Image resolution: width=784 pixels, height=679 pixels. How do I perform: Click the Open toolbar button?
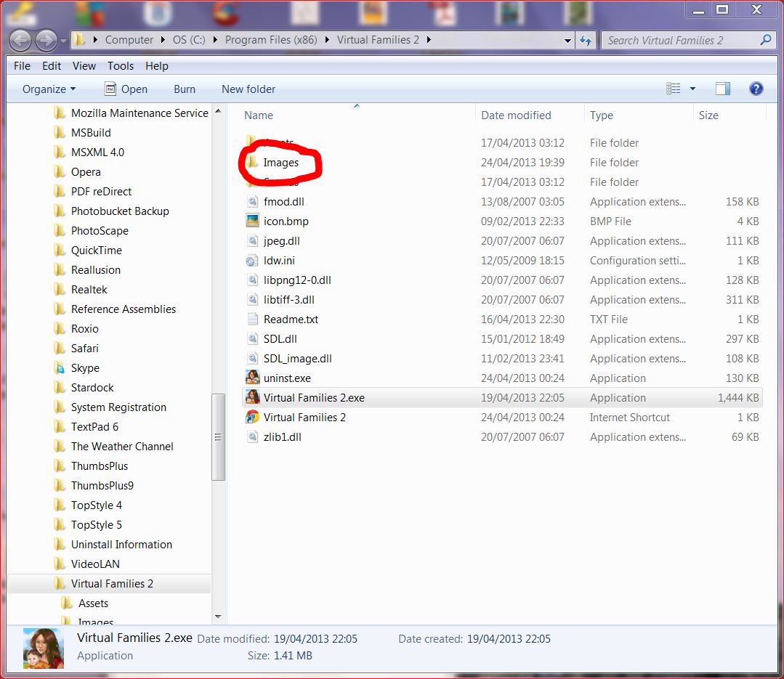pos(126,89)
